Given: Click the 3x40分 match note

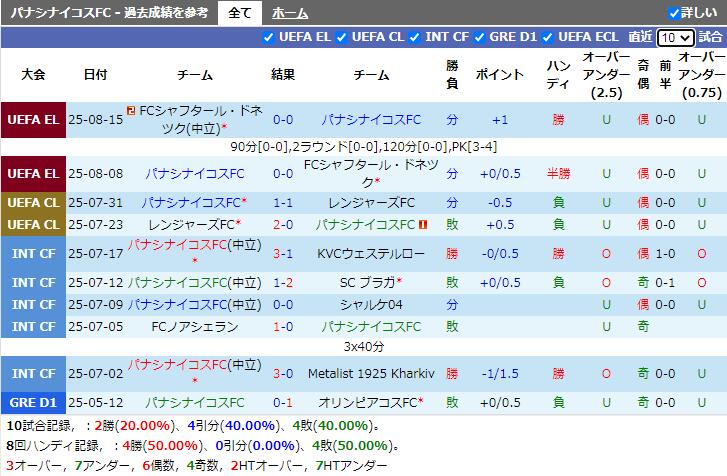Looking at the screenshot, I should [364, 346].
